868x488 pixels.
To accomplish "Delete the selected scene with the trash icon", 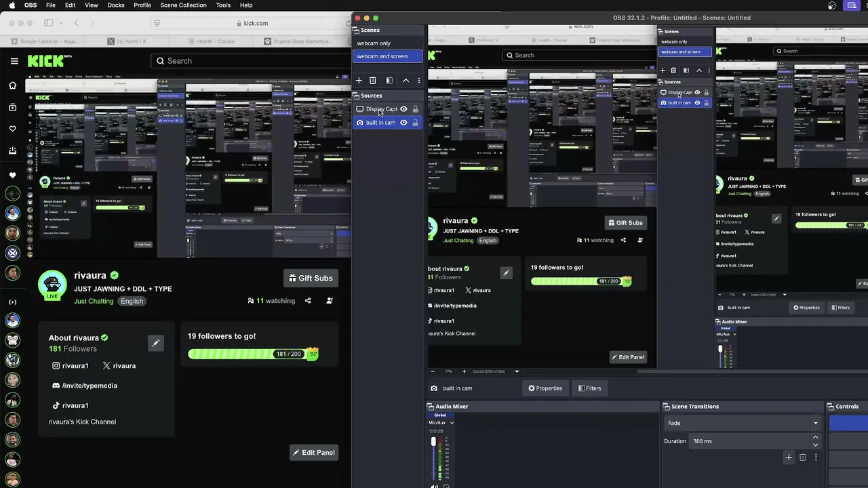I will [372, 81].
